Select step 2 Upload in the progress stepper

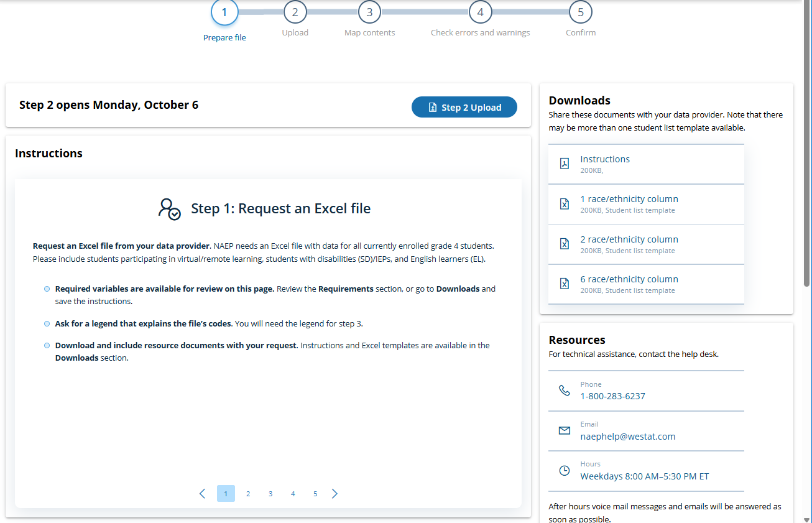295,12
